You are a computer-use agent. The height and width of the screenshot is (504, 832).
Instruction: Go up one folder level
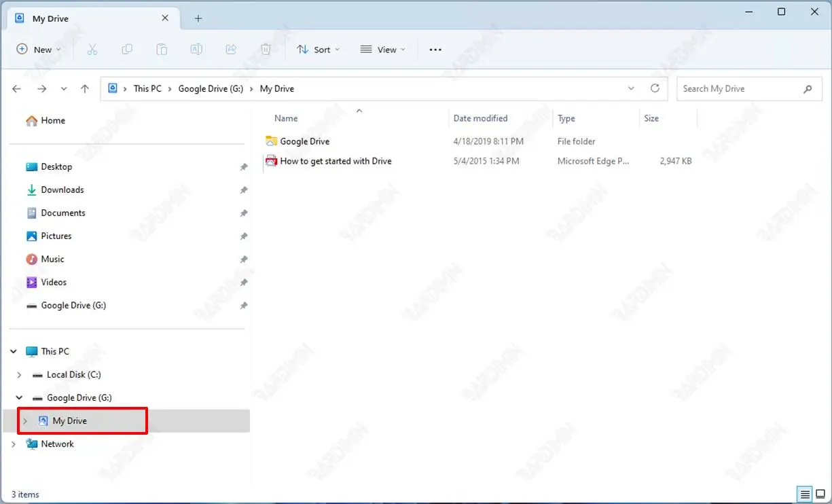pos(85,88)
